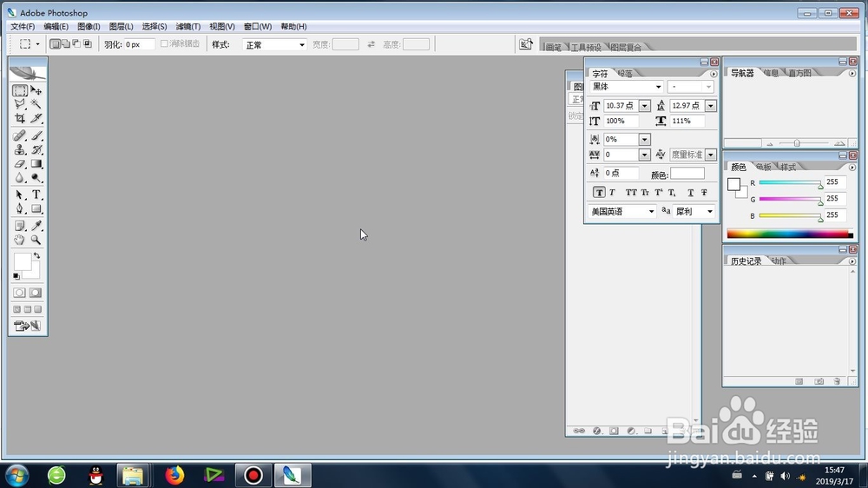Switch to Quick Mask mode
868x488 pixels.
click(36, 293)
